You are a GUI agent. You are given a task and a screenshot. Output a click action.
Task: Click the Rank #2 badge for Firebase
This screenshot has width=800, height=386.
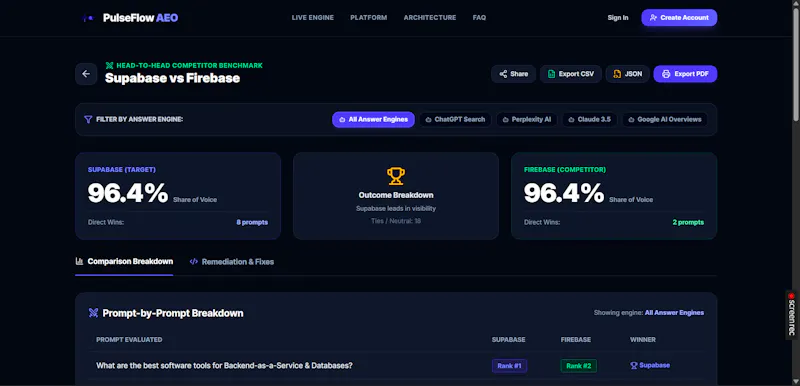point(579,366)
